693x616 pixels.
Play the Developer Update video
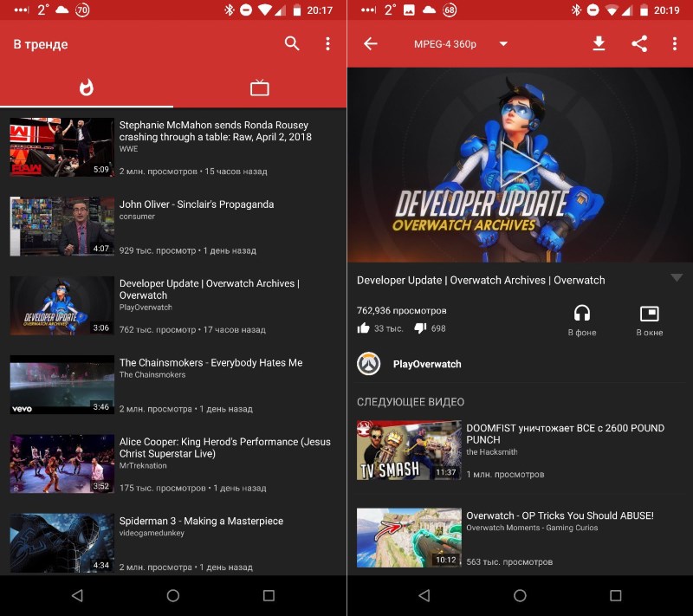tap(520, 165)
